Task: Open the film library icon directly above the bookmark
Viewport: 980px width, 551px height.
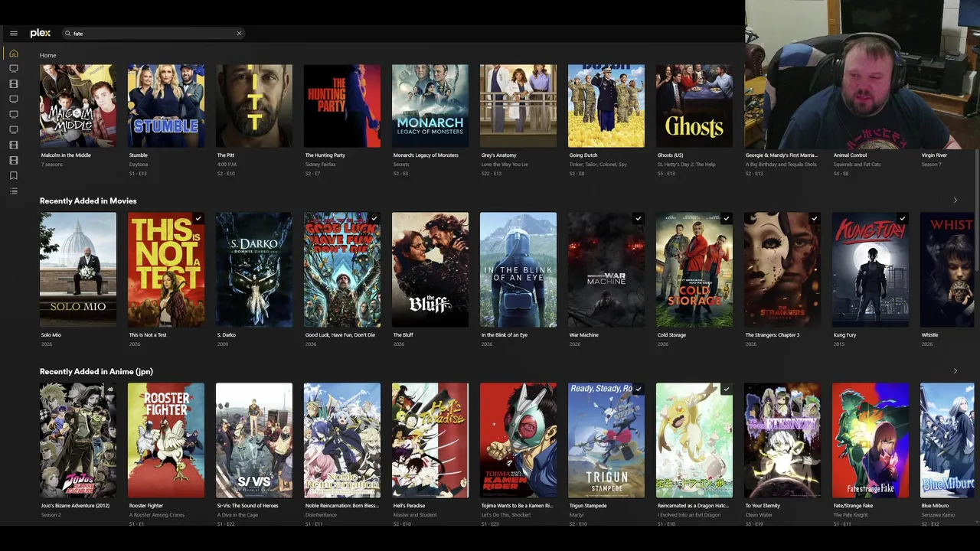Action: (14, 160)
